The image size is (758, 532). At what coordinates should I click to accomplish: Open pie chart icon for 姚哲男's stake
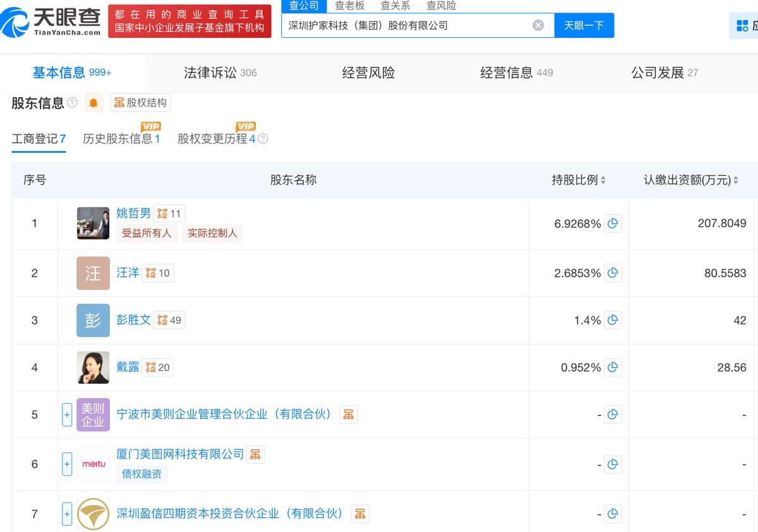click(x=613, y=223)
